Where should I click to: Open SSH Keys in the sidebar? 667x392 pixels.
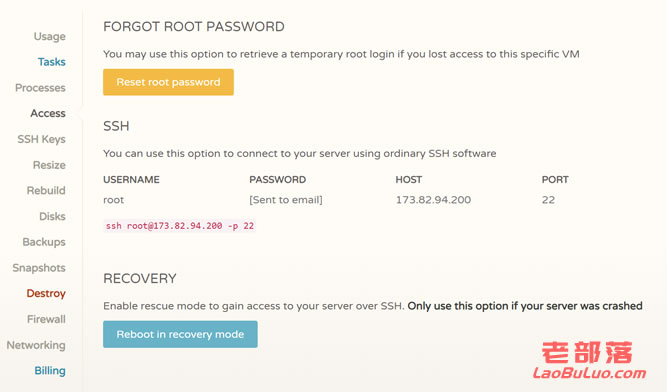tap(41, 139)
